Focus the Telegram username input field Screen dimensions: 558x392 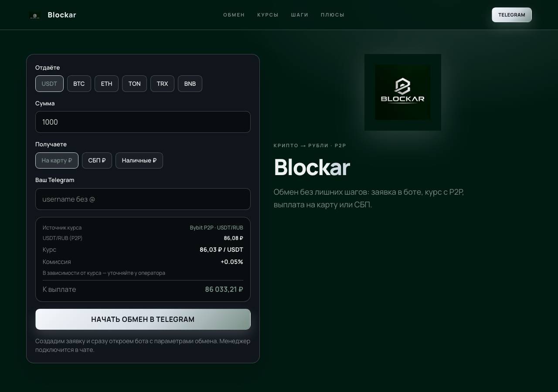tap(143, 199)
